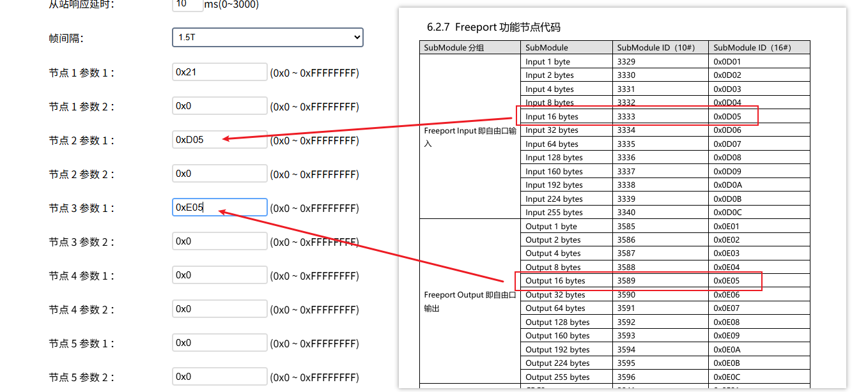Click the 节点 3 参数 1 field containing 0xE05
This screenshot has height=392, width=868.
pyautogui.click(x=219, y=207)
